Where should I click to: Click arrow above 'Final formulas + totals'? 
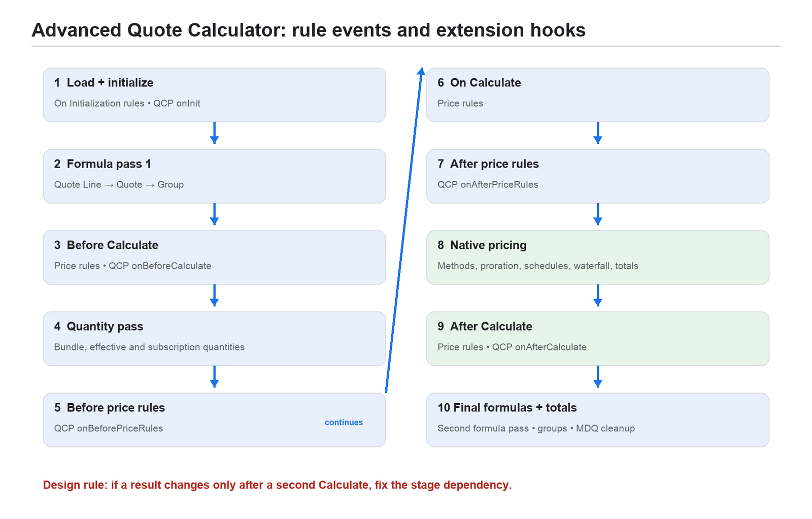[598, 377]
